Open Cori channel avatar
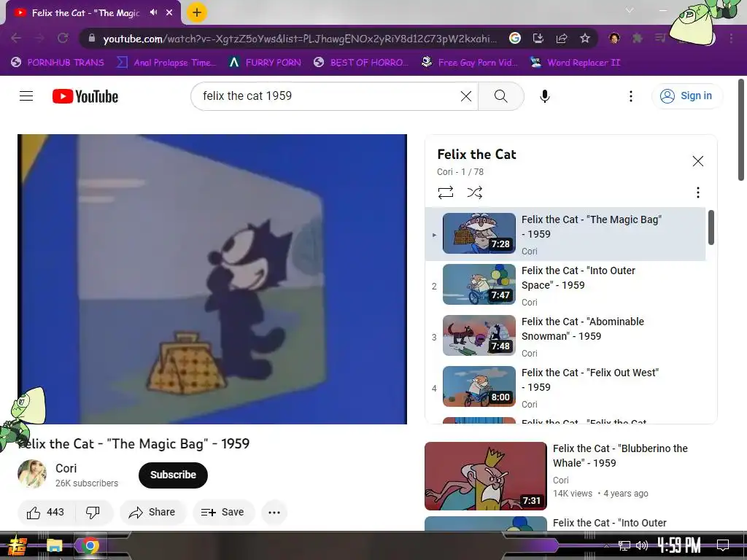 pos(32,474)
